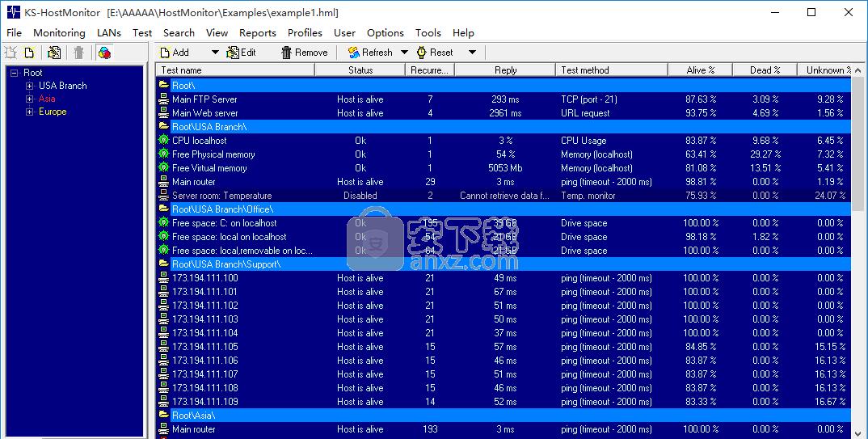Click the starburst icon at left toolbar start
Viewport: 868px width, 439px height.
[x=11, y=53]
